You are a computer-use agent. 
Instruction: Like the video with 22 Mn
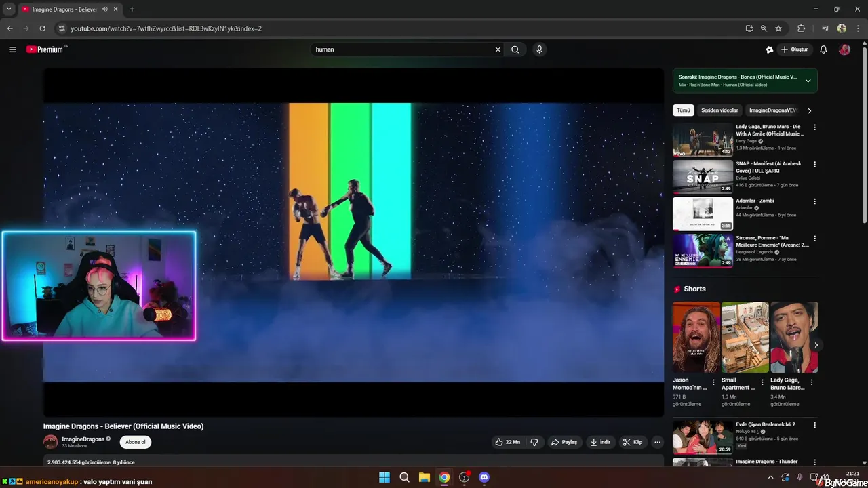507,442
